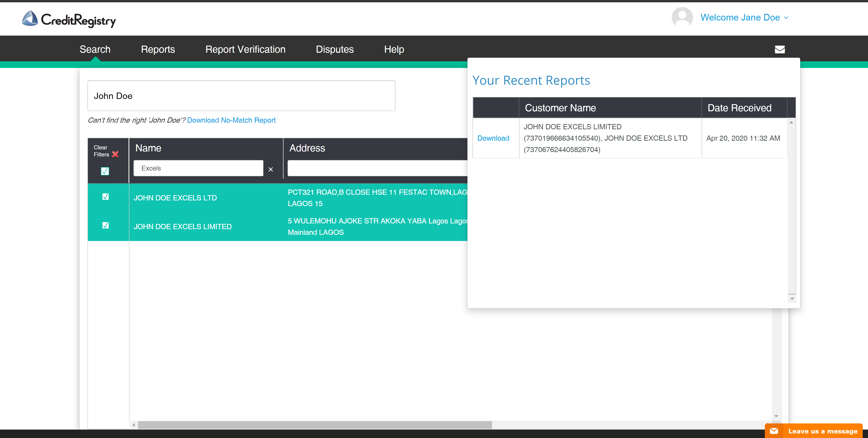Viewport: 868px width, 438px height.
Task: Click the user avatar icon
Action: (x=682, y=17)
